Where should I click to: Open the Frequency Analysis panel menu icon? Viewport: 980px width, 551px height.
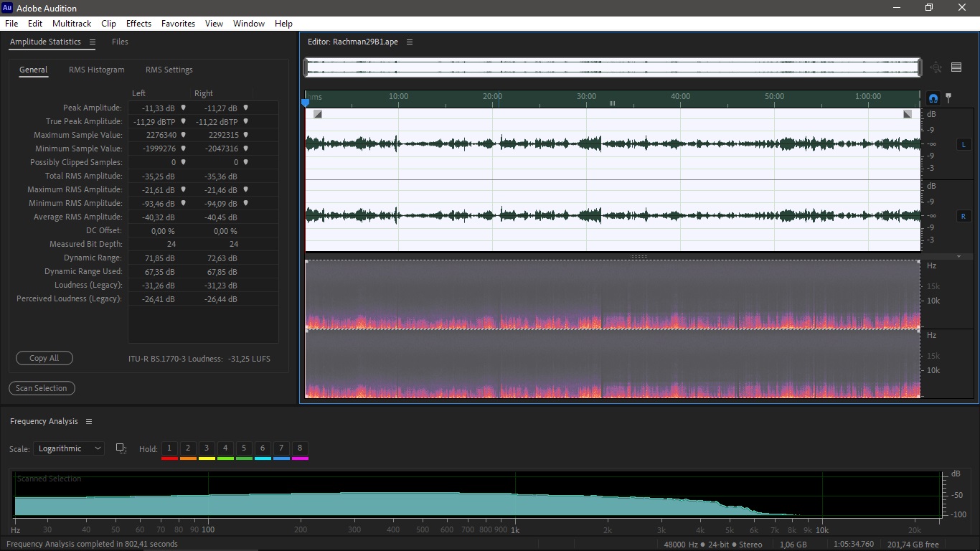[x=89, y=421]
